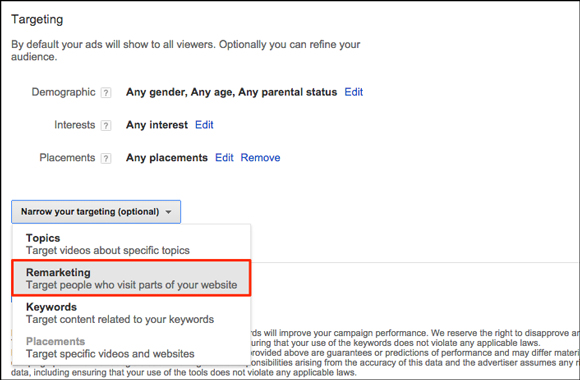Click the Any interest value text

tap(157, 125)
